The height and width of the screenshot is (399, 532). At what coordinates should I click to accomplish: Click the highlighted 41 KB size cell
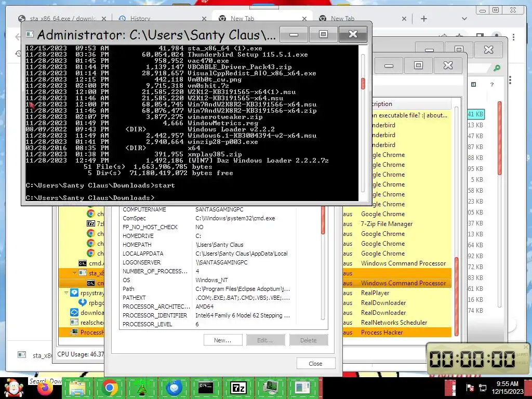[476, 114]
